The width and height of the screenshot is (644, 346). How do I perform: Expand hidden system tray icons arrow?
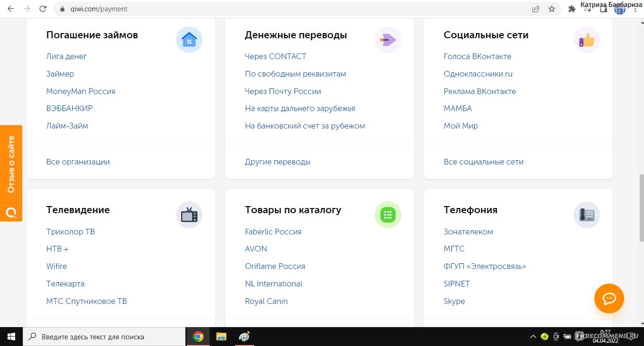(x=533, y=337)
